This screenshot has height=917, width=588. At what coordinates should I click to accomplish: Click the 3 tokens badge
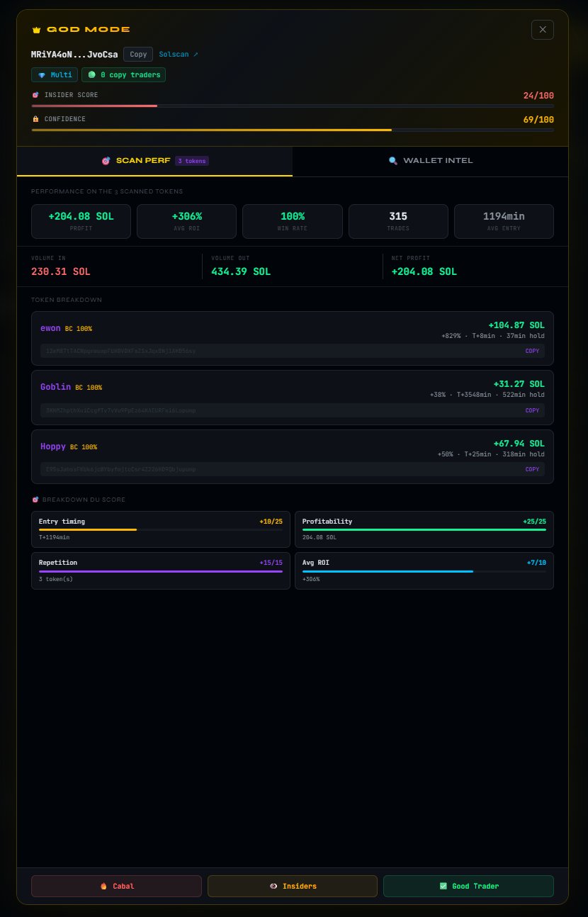point(192,161)
